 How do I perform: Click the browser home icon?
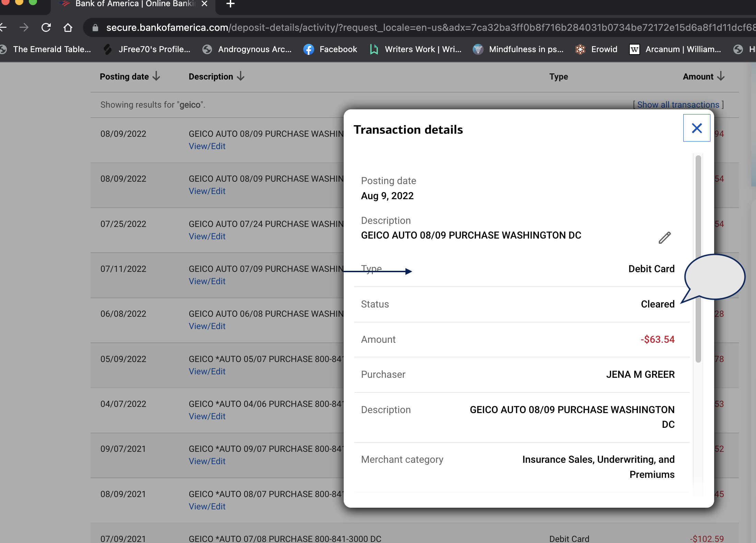pyautogui.click(x=68, y=27)
